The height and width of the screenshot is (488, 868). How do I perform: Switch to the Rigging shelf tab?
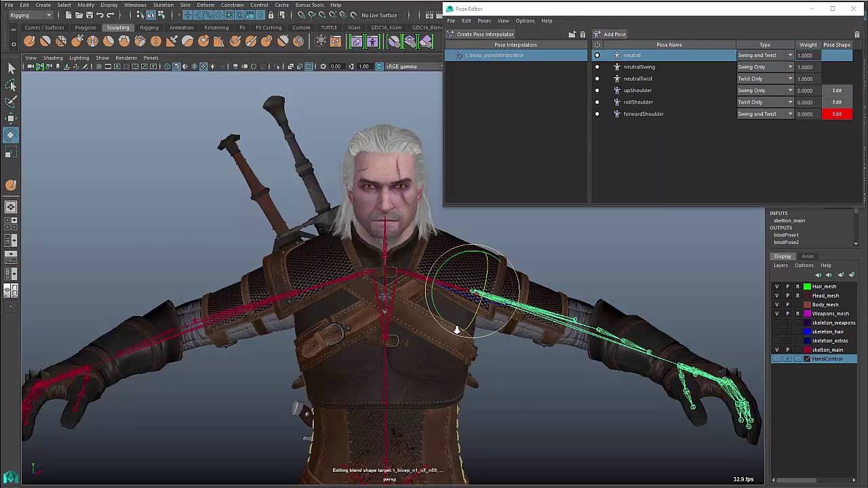pyautogui.click(x=149, y=28)
